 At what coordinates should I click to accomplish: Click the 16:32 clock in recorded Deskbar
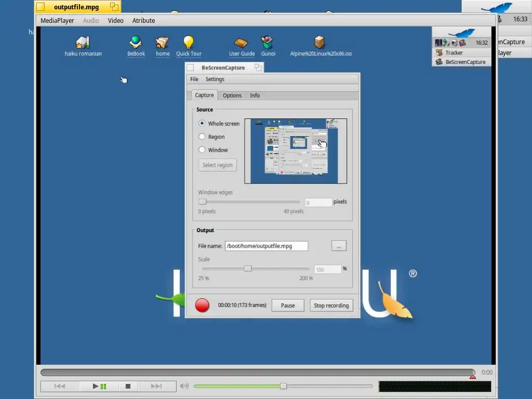tap(482, 43)
